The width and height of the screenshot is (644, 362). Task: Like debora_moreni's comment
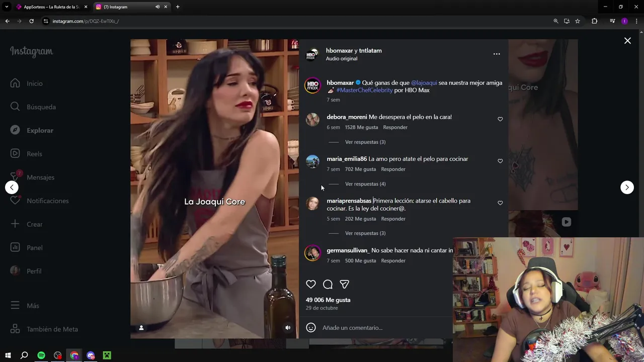point(500,119)
